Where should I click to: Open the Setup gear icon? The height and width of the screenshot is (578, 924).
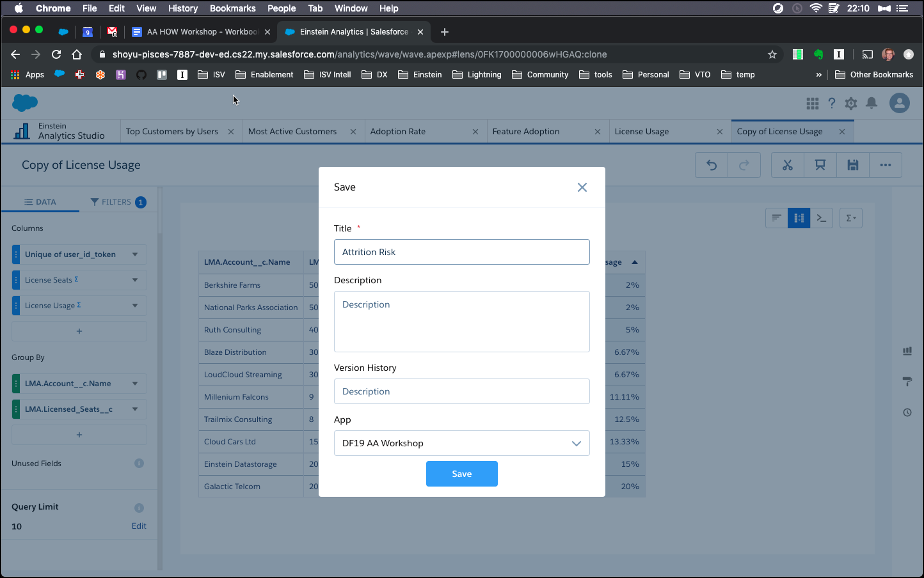tap(851, 104)
